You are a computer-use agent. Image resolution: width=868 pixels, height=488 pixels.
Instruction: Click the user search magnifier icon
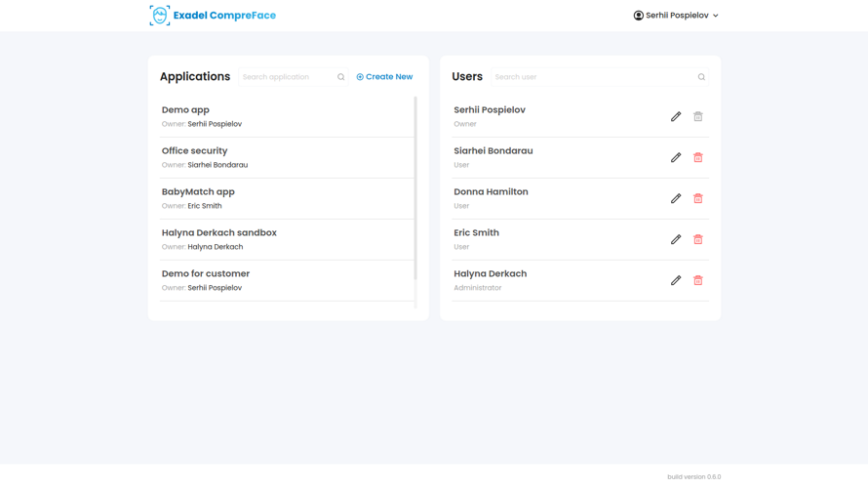pyautogui.click(x=701, y=77)
